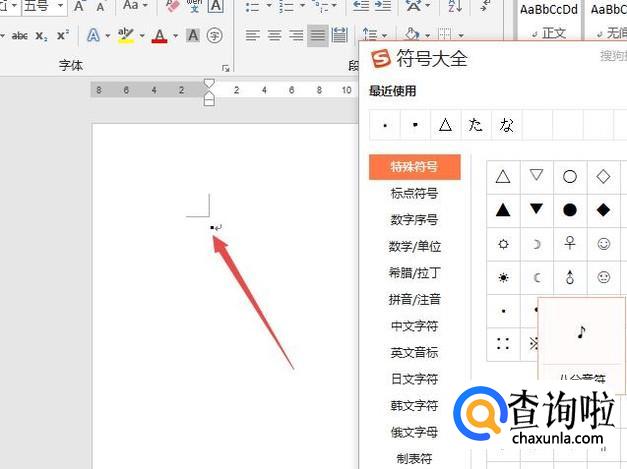Switch to the 标点符号 category
The height and width of the screenshot is (469, 627).
coord(414,193)
